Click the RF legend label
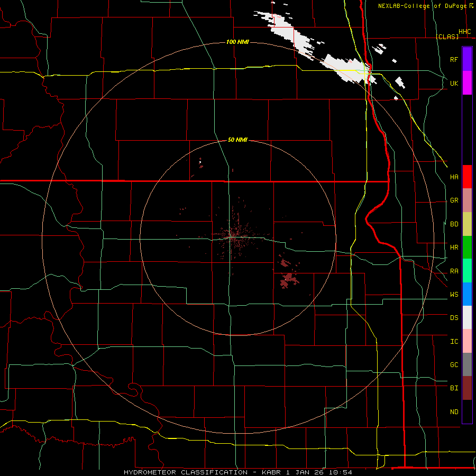 (454, 59)
